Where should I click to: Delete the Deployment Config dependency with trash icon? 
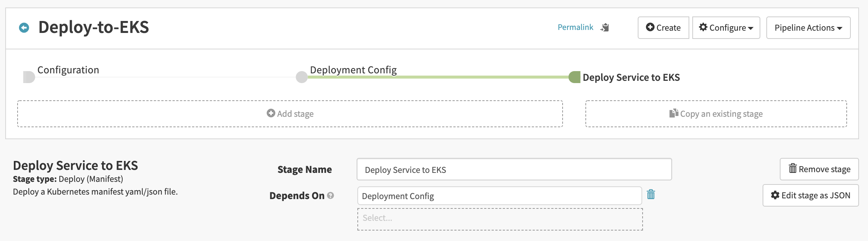[651, 195]
